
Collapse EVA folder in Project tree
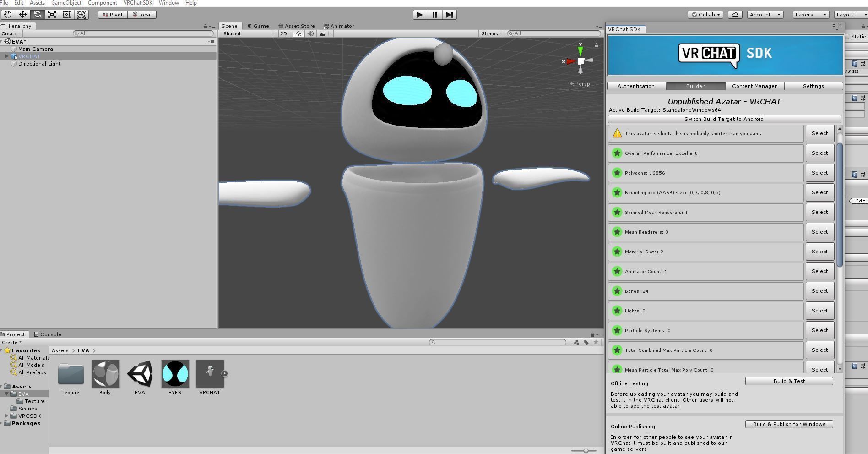pos(6,394)
